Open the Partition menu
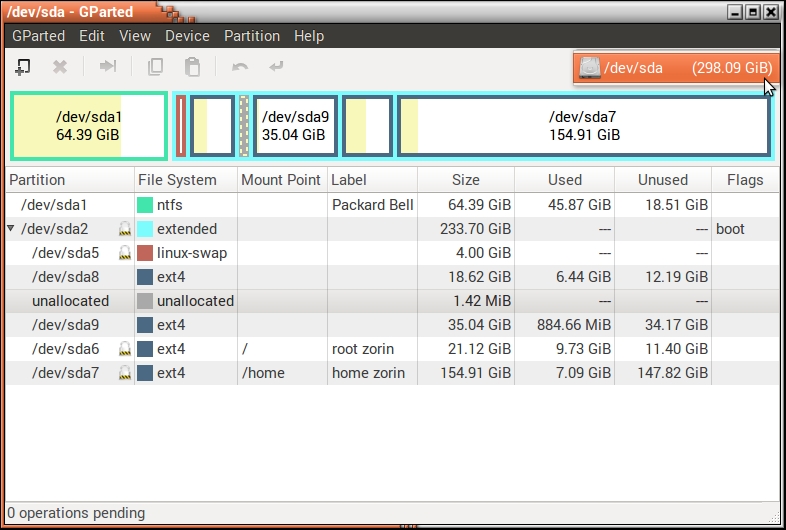This screenshot has height=530, width=786. pyautogui.click(x=252, y=35)
